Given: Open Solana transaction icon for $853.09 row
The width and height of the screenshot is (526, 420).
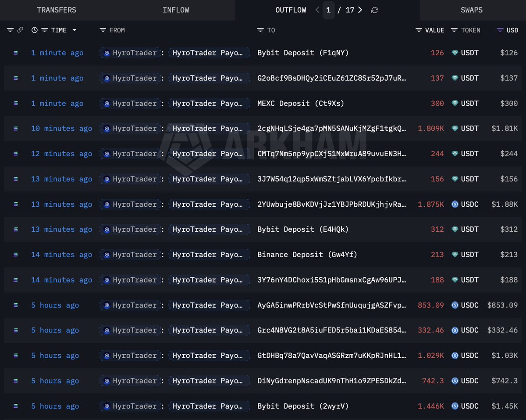Looking at the screenshot, I should (x=16, y=305).
